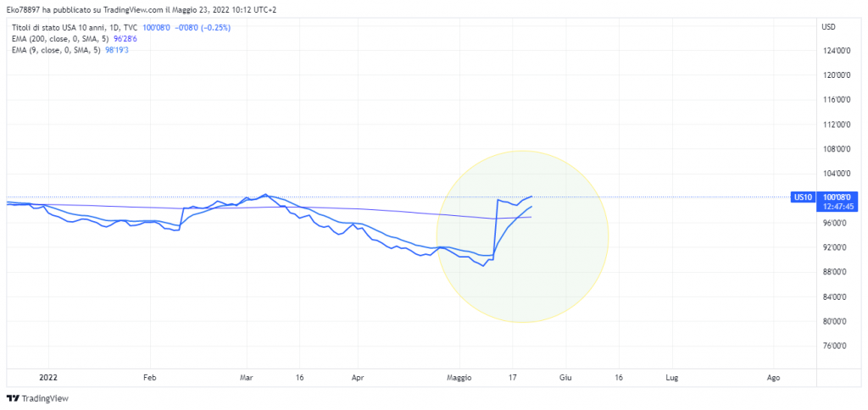Click the 2022 label on time axis
This screenshot has width=868, height=410.
[x=47, y=375]
